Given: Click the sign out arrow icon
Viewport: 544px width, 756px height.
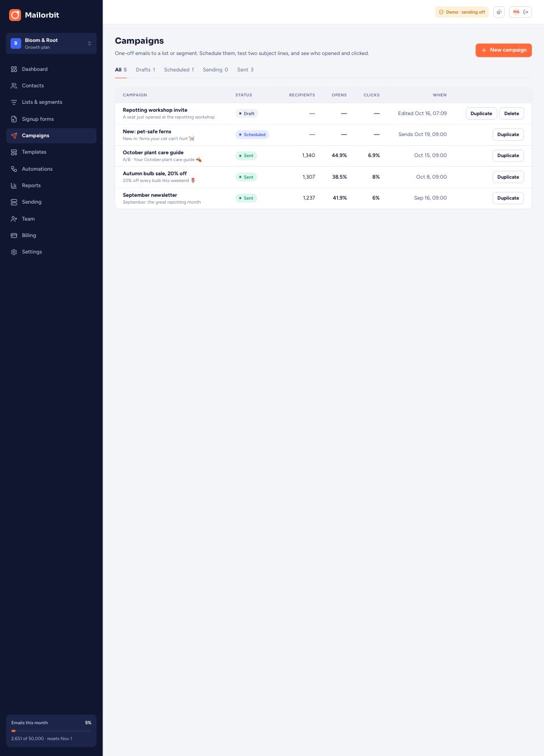Looking at the screenshot, I should (526, 12).
